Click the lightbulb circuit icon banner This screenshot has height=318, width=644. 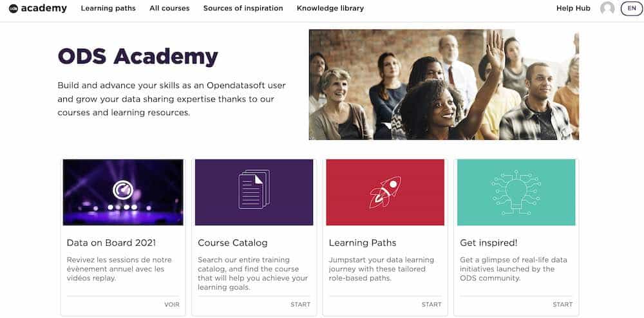click(x=516, y=192)
